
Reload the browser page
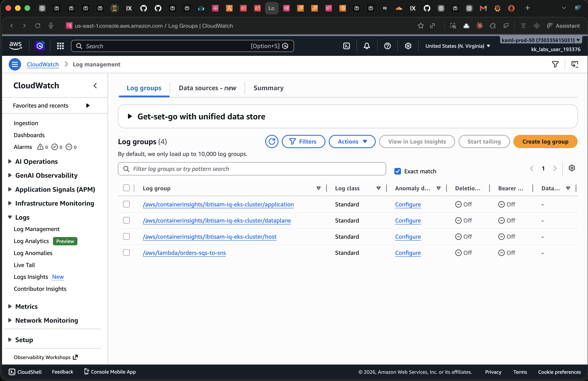(x=38, y=26)
